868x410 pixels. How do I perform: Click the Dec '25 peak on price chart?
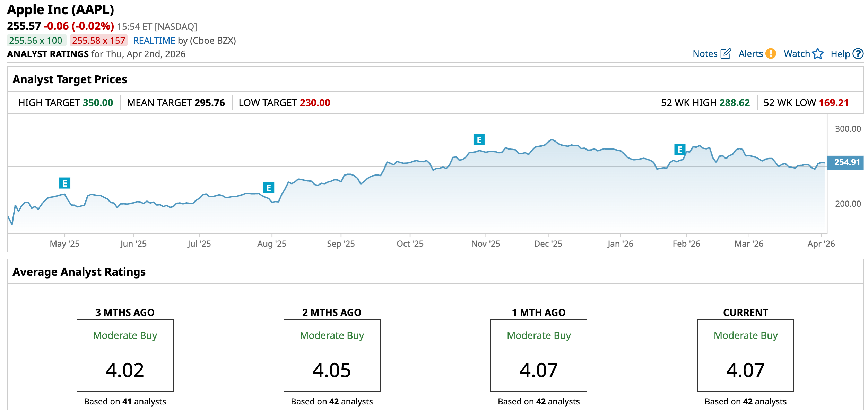pos(552,140)
